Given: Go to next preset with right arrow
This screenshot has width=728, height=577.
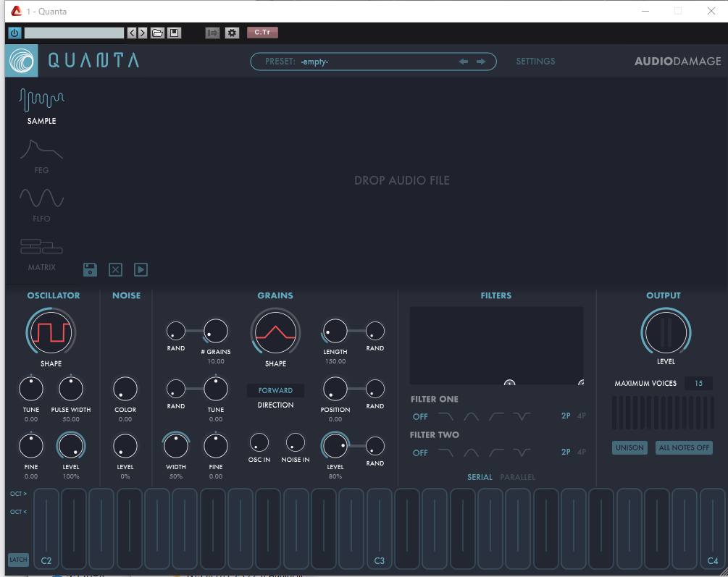Looking at the screenshot, I should click(x=481, y=62).
